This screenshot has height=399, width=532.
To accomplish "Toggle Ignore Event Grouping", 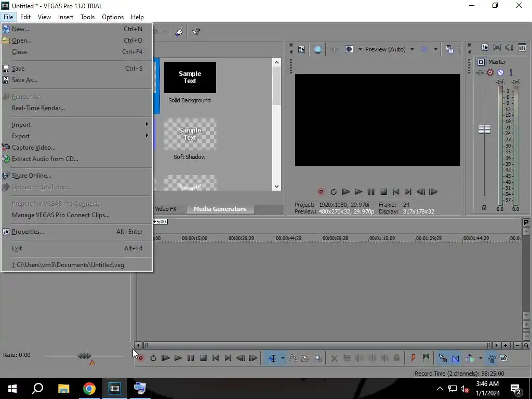I will [504, 358].
